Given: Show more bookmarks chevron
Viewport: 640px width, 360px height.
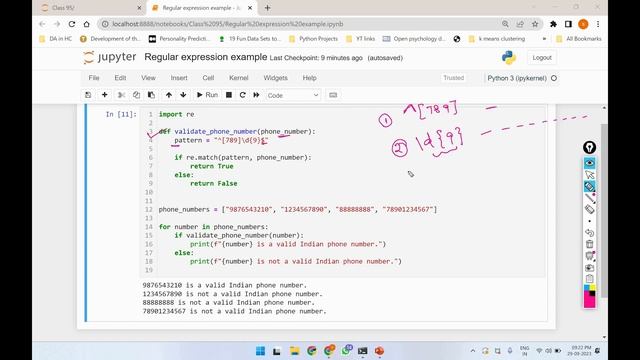Looking at the screenshot, I should click(x=544, y=39).
